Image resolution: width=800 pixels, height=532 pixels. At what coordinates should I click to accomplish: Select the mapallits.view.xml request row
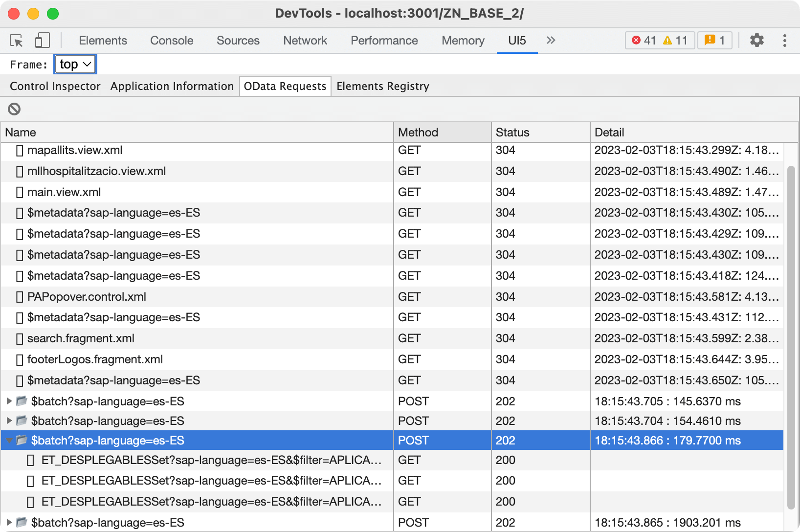pos(74,150)
